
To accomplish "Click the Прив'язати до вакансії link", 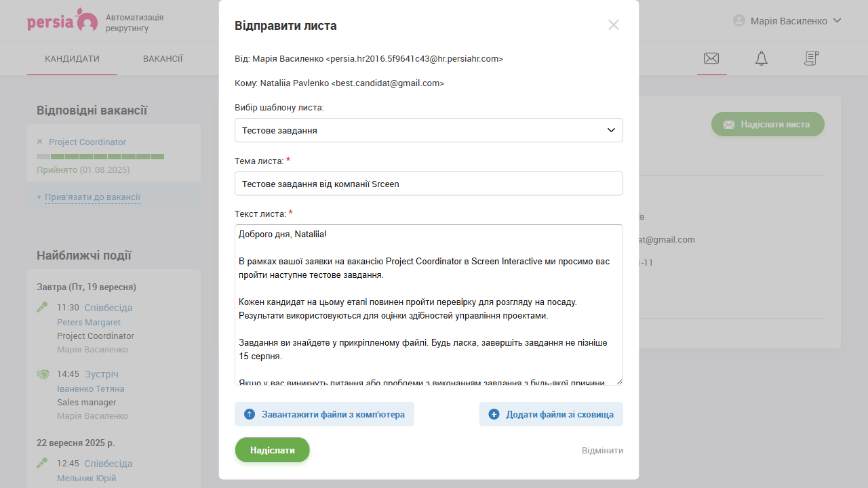I will pyautogui.click(x=92, y=197).
